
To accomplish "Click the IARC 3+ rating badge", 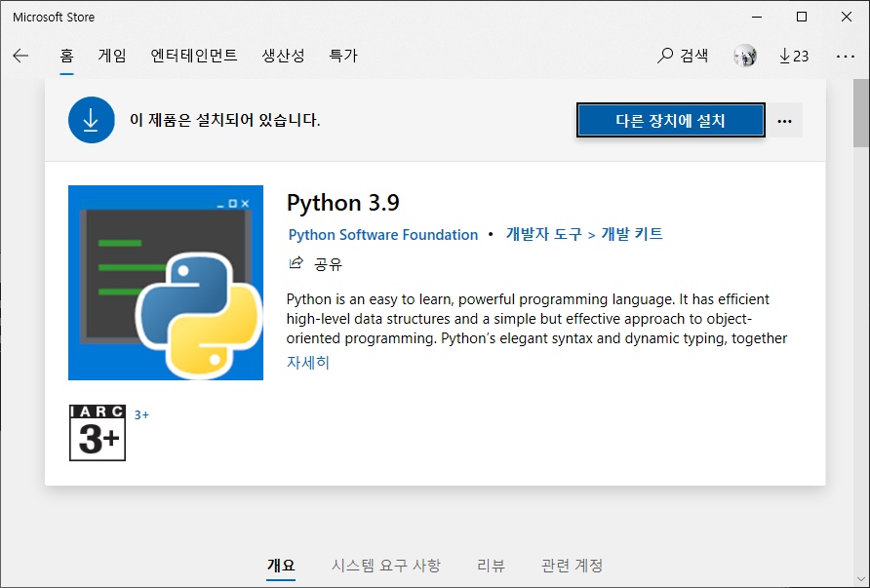I will (98, 433).
